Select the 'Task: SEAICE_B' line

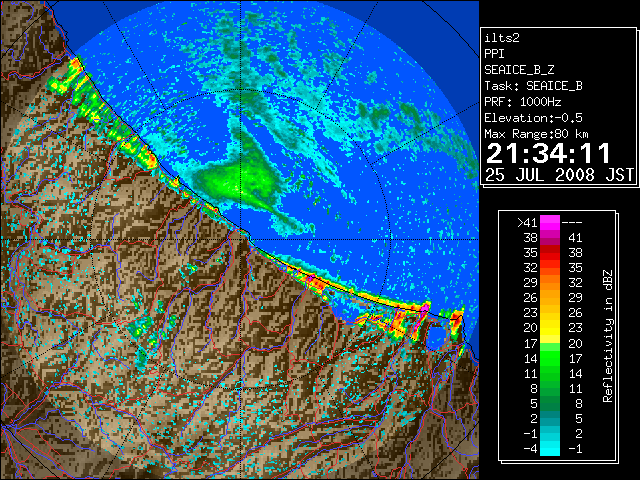pos(533,86)
